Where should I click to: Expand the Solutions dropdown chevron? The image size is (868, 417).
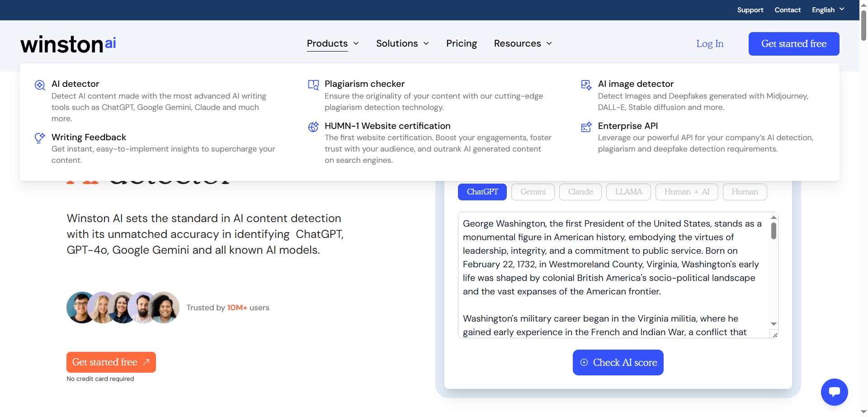coord(426,43)
